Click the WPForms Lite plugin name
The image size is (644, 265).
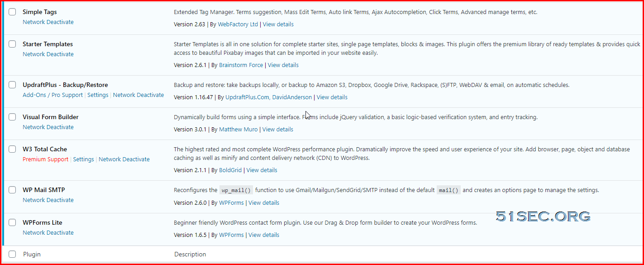tap(43, 222)
